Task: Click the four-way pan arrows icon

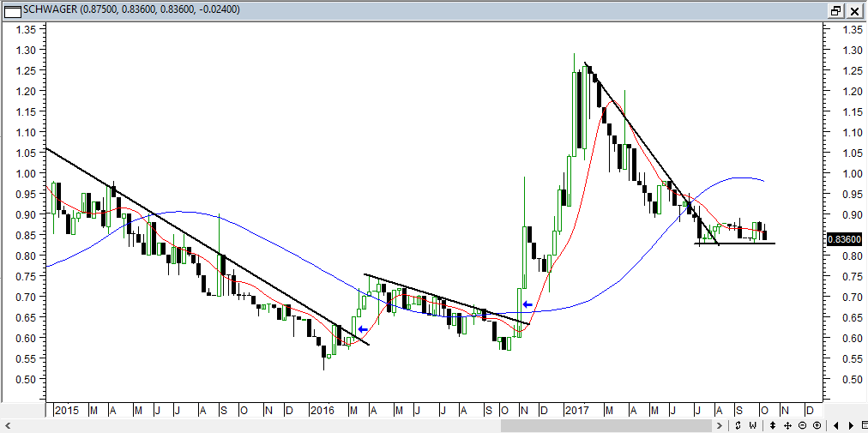Action: [787, 425]
